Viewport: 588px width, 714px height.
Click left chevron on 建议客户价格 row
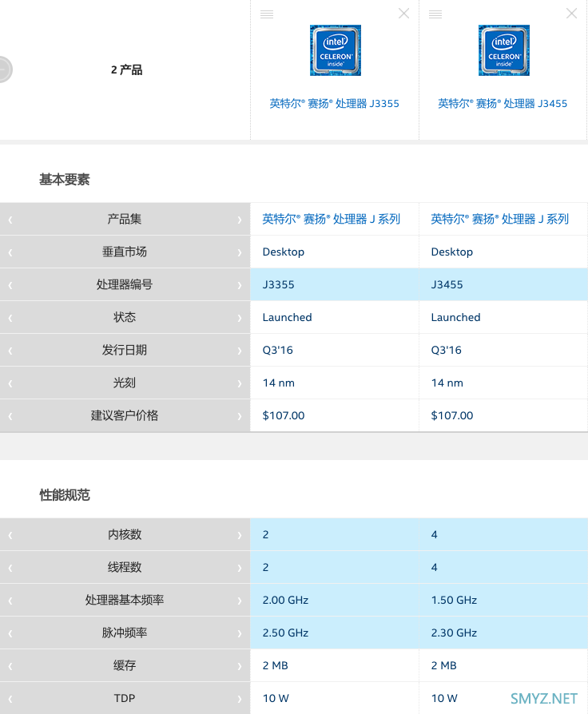pyautogui.click(x=10, y=417)
